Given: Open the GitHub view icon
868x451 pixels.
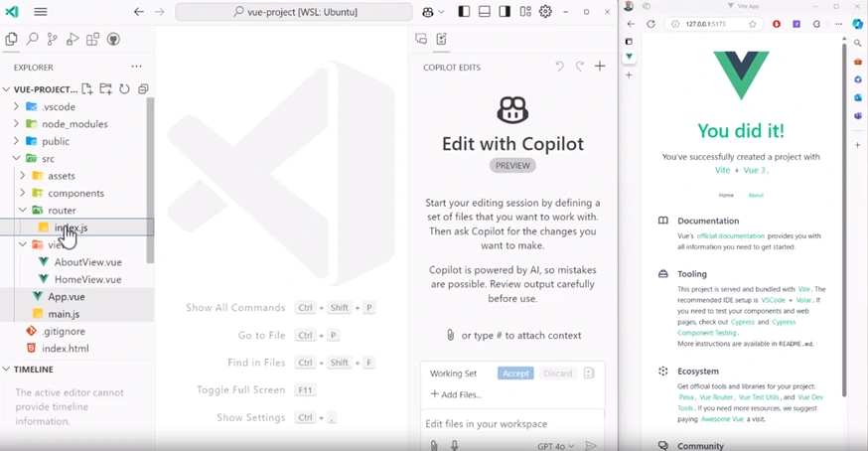Looking at the screenshot, I should 113,39.
